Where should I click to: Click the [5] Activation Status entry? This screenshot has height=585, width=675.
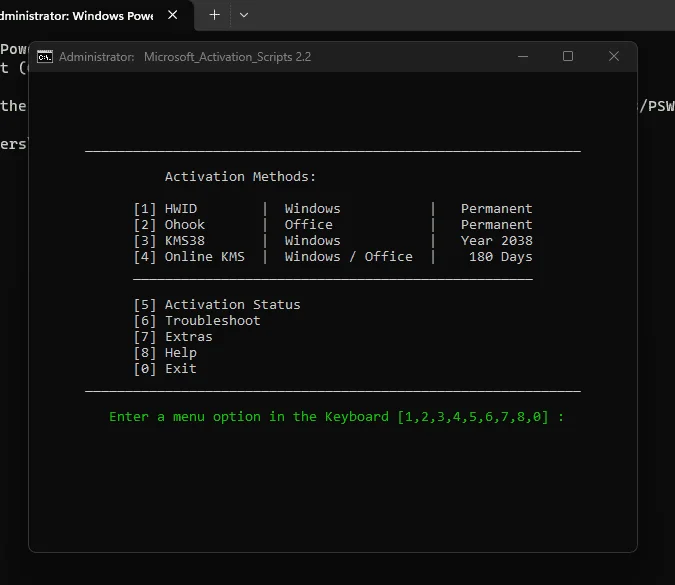click(x=217, y=305)
